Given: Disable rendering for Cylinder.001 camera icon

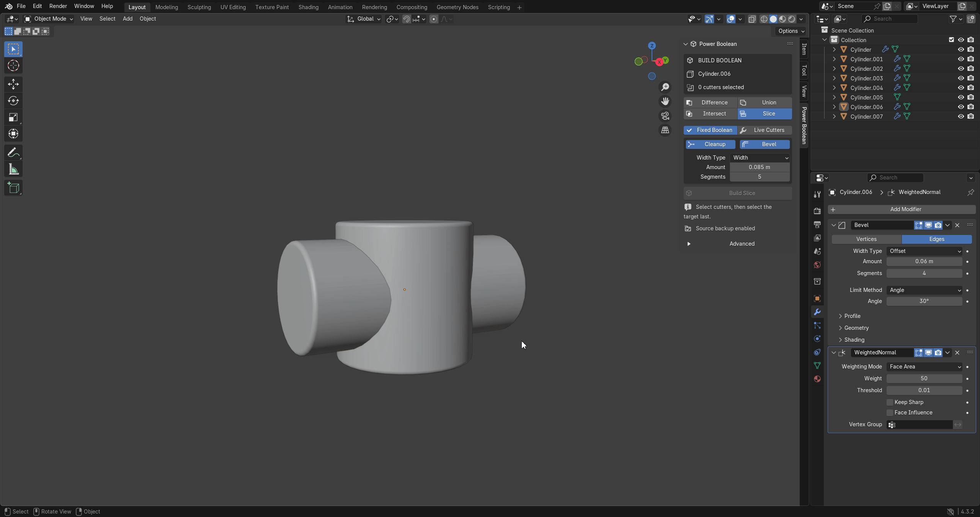Looking at the screenshot, I should tap(970, 59).
